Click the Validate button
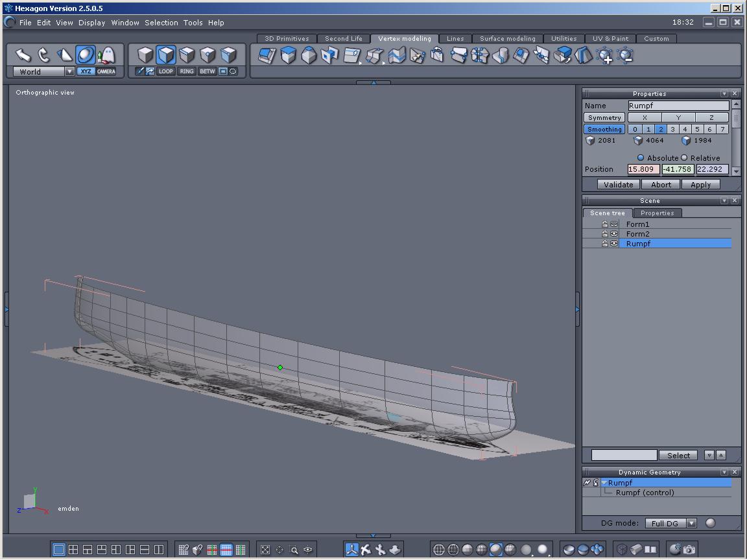The image size is (747, 560). [x=618, y=185]
